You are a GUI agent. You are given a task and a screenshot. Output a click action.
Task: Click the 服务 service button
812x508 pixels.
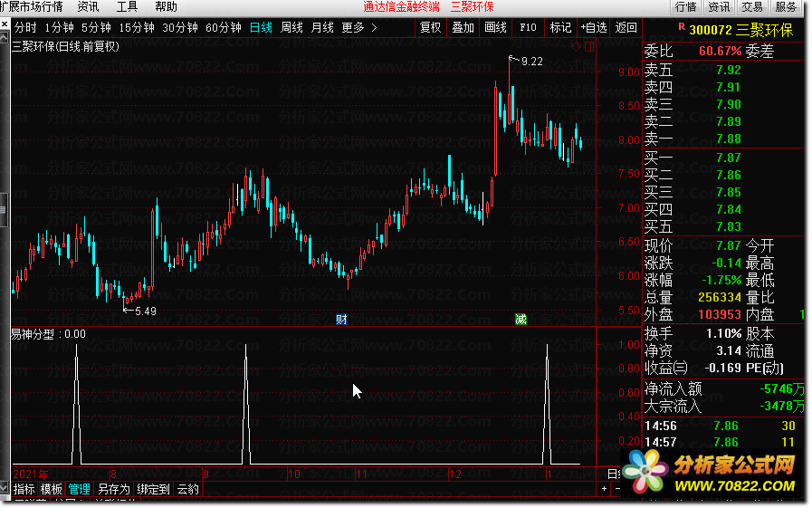[786, 6]
